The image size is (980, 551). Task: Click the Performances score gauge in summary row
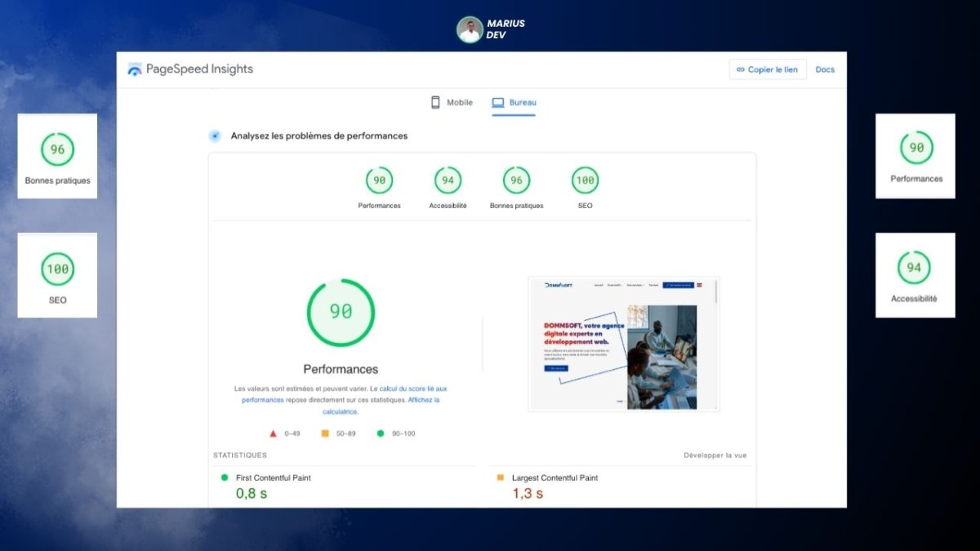[379, 180]
